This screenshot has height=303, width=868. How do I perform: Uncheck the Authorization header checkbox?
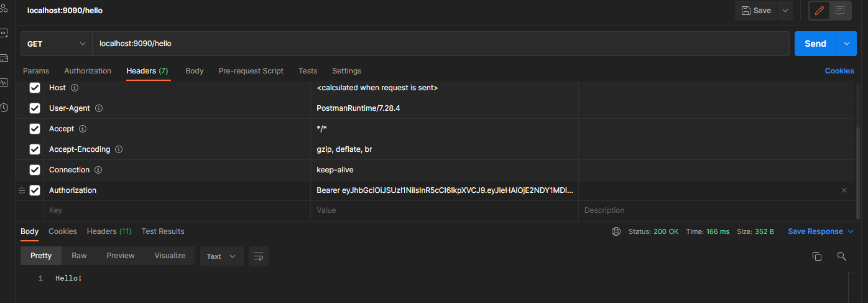(x=35, y=190)
